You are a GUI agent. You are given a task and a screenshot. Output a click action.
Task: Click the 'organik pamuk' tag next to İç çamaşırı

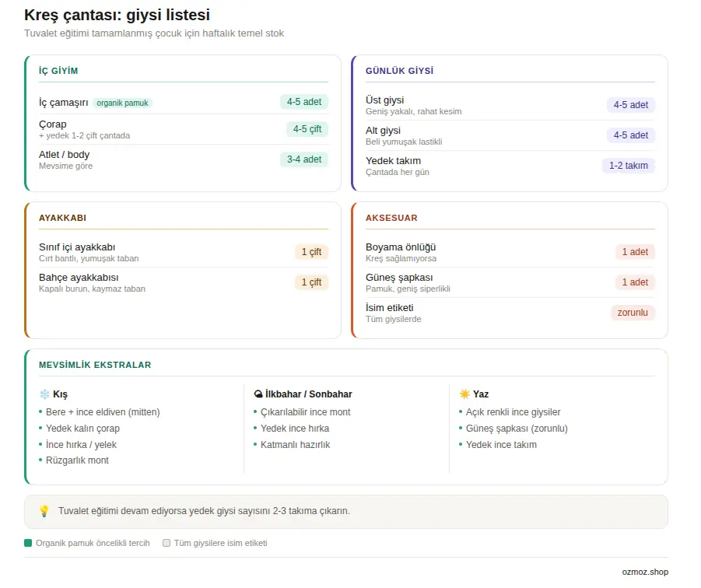click(123, 103)
